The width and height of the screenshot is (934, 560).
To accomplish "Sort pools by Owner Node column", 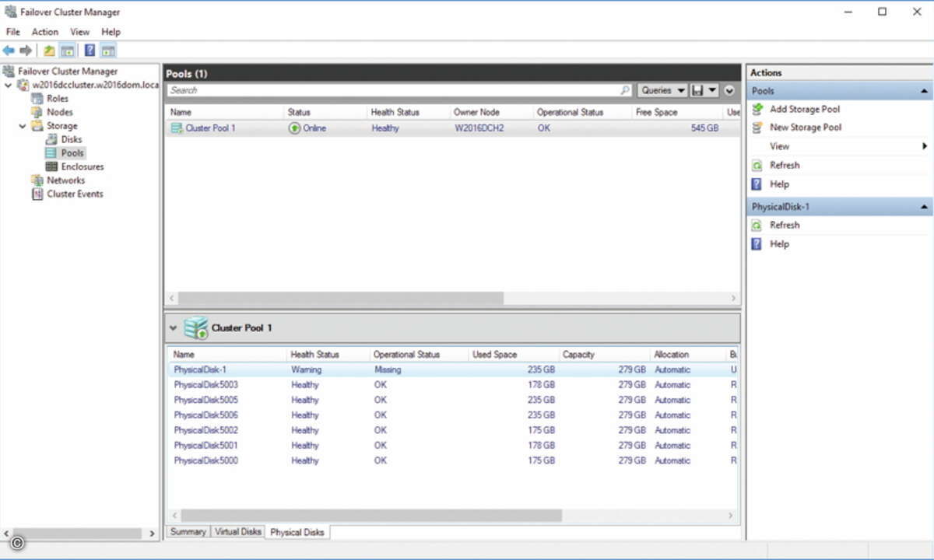I will coord(491,112).
